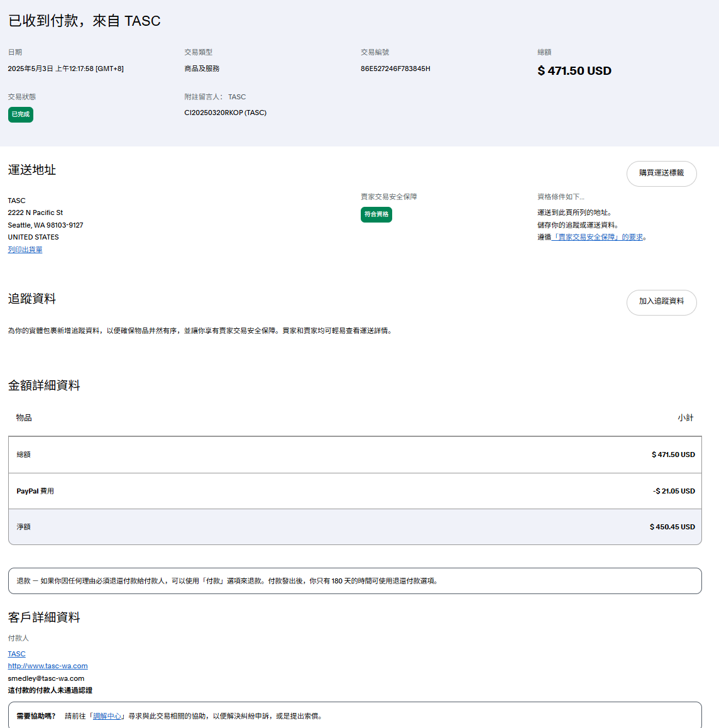Click the 退款 refund notice box

coord(354,581)
